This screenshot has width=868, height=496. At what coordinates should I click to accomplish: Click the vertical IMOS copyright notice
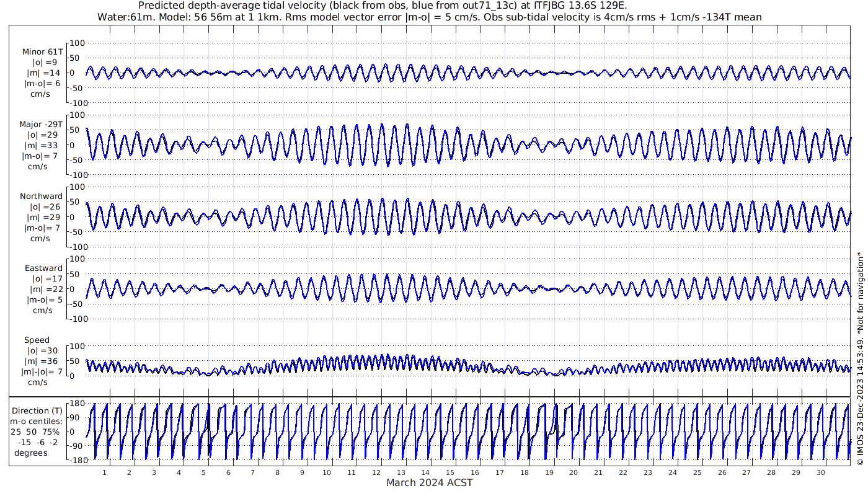pyautogui.click(x=859, y=358)
